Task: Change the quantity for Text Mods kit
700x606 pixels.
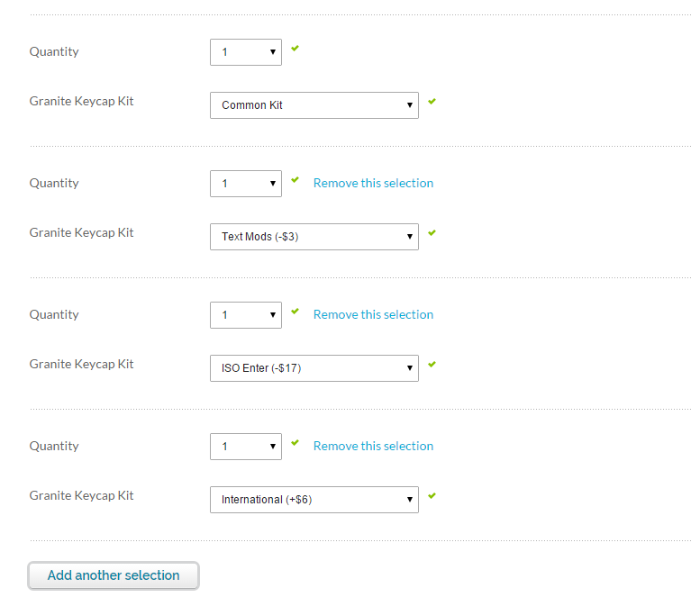Action: click(245, 184)
